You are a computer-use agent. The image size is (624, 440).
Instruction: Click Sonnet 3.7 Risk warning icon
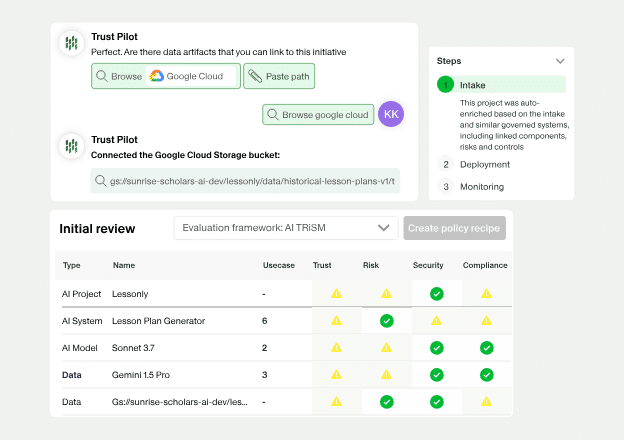point(386,347)
